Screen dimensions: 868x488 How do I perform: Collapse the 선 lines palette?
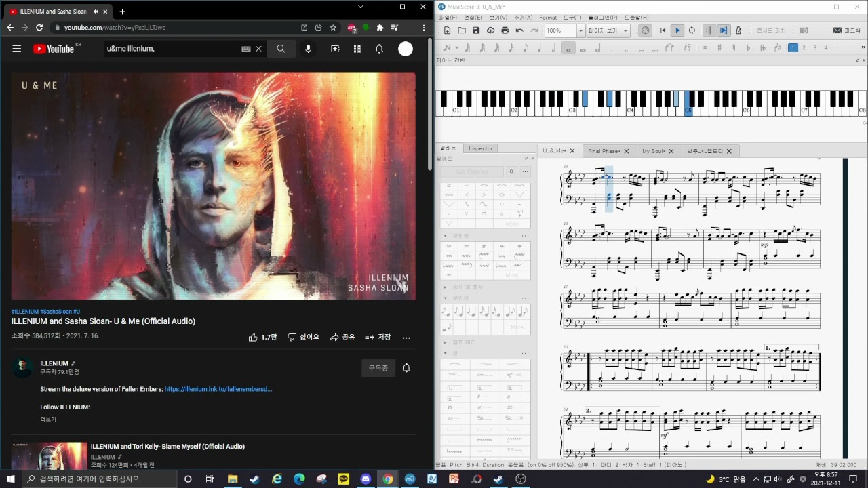point(445,353)
